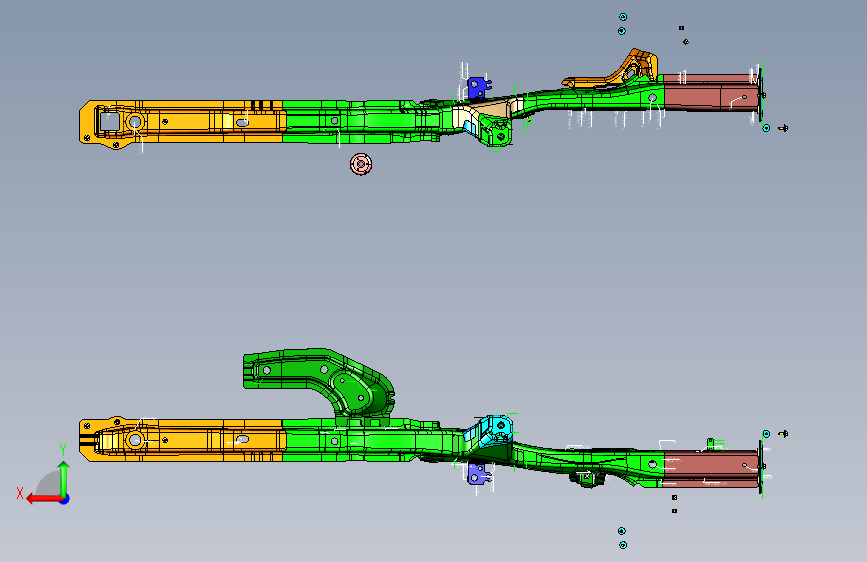Image resolution: width=867 pixels, height=562 pixels.
Task: Click the 'X' label of the axis triad
Action: tap(20, 493)
